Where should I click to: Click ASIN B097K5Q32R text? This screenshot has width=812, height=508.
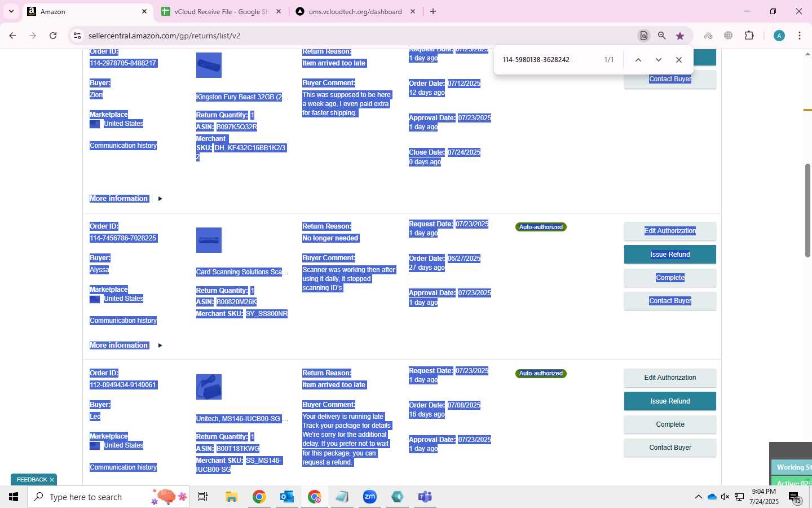(x=237, y=127)
